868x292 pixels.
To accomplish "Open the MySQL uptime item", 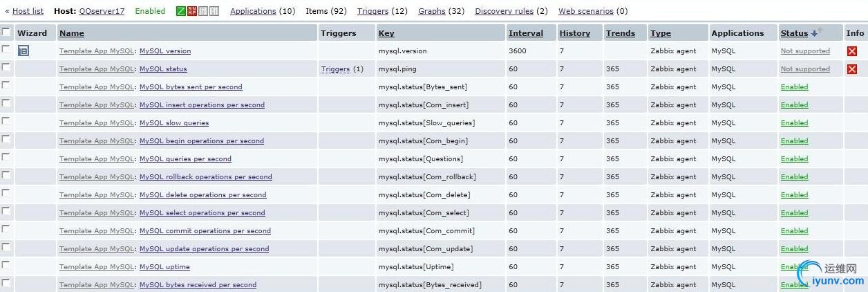I will click(164, 267).
